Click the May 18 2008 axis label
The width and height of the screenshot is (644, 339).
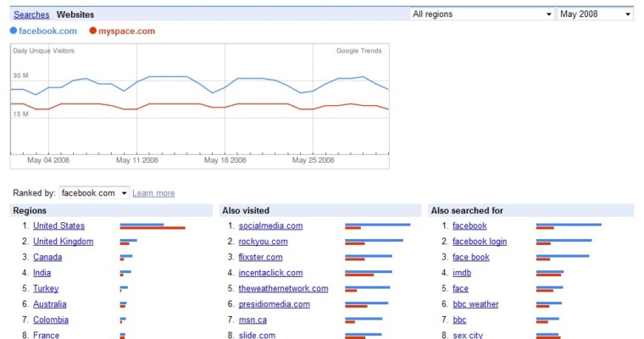[x=225, y=160]
